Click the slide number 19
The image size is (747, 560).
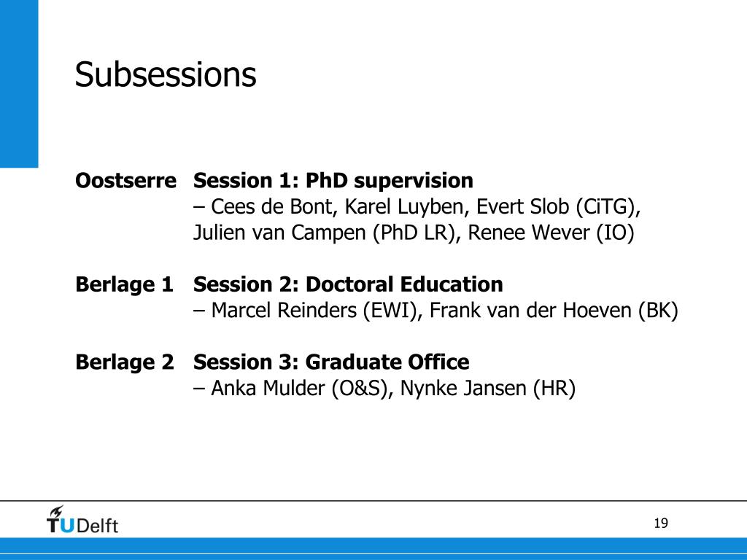(x=661, y=524)
